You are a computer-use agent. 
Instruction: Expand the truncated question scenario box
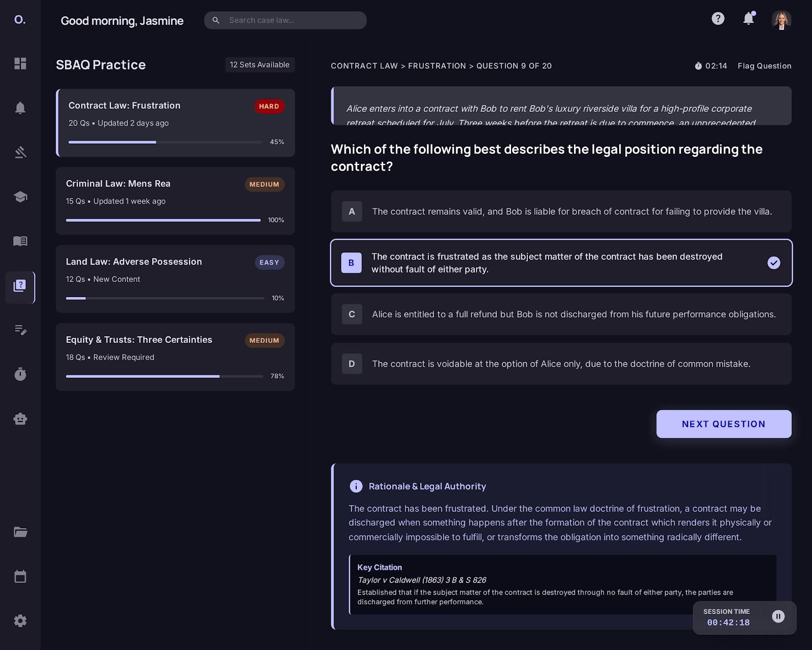pos(561,106)
